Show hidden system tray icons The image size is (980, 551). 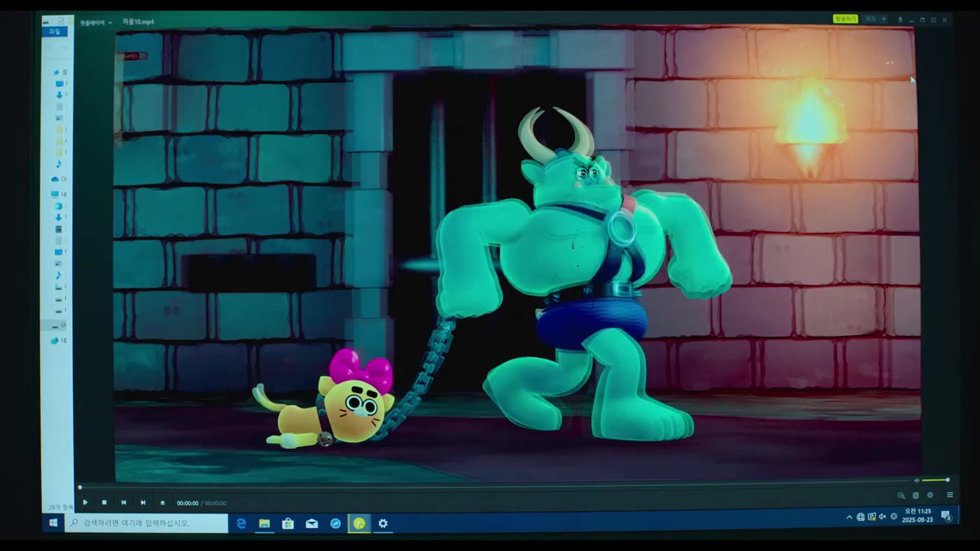coord(849,517)
